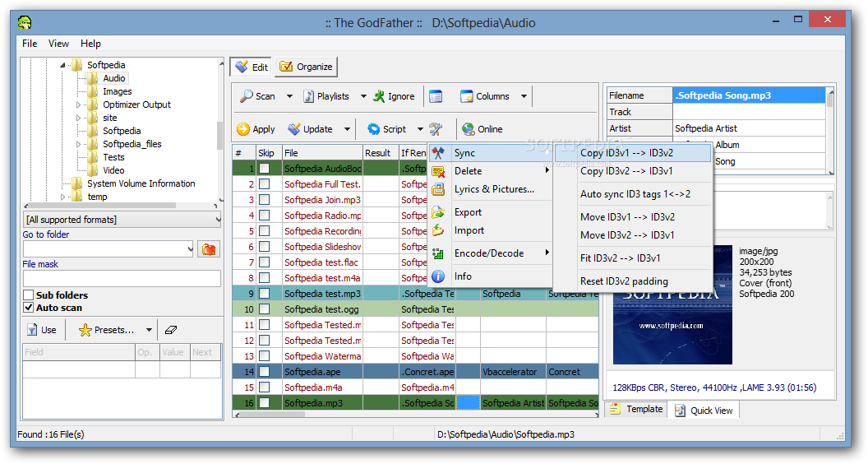
Task: Open the View menu
Action: (58, 44)
